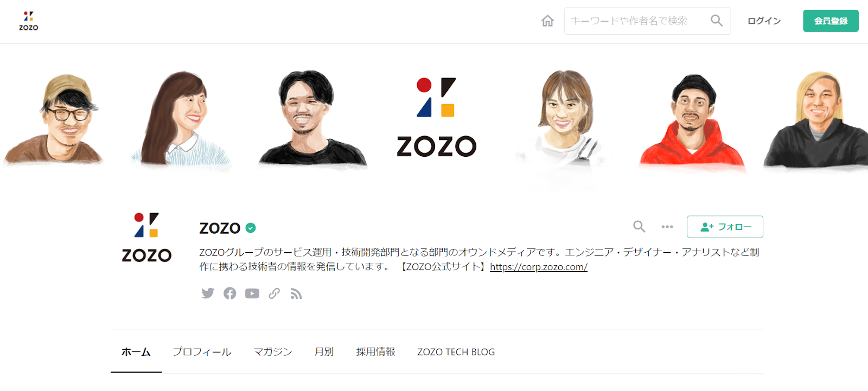
Task: Click the home icon in the header
Action: pos(547,21)
